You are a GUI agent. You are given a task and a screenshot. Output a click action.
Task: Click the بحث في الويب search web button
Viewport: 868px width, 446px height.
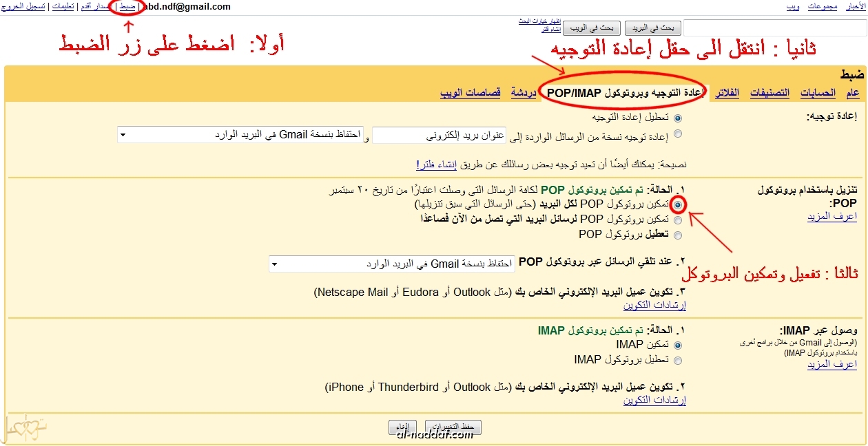click(590, 28)
